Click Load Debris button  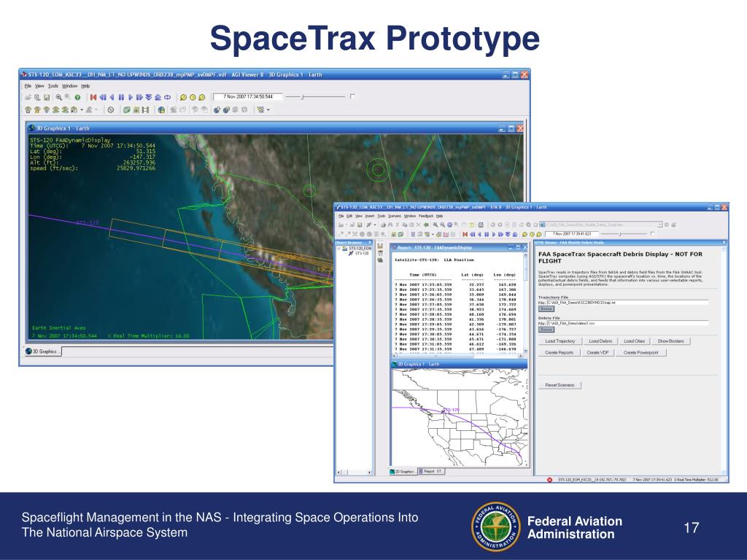600,341
